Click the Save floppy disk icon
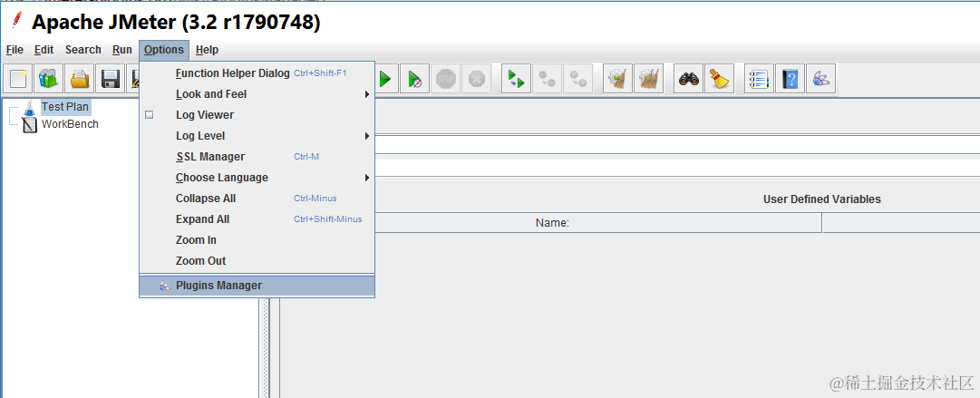Screen dimensions: 980x398 [111, 79]
